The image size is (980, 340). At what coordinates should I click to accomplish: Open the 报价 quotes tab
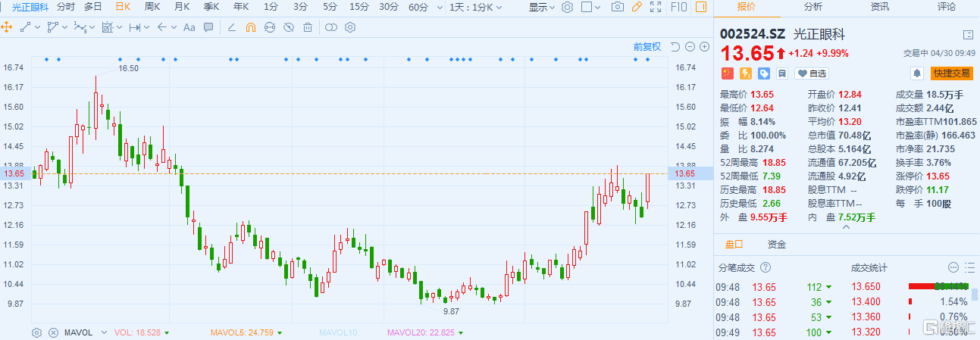[x=747, y=6]
